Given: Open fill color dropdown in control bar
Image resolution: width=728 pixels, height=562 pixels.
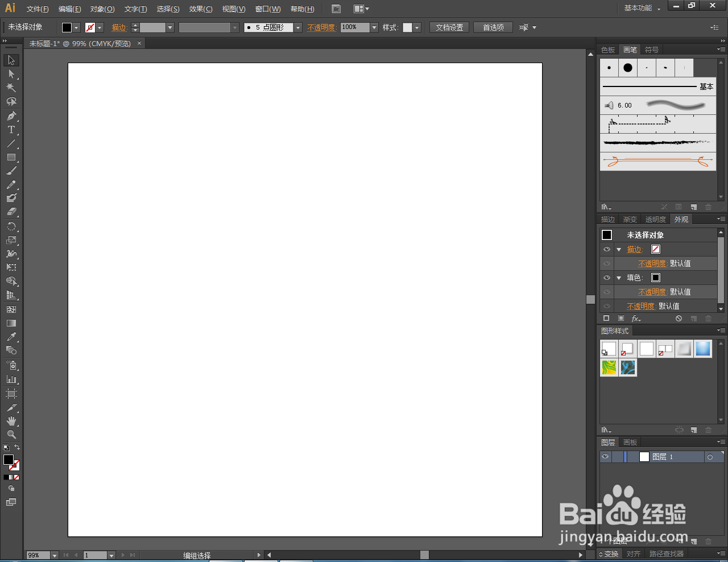Looking at the screenshot, I should click(76, 27).
